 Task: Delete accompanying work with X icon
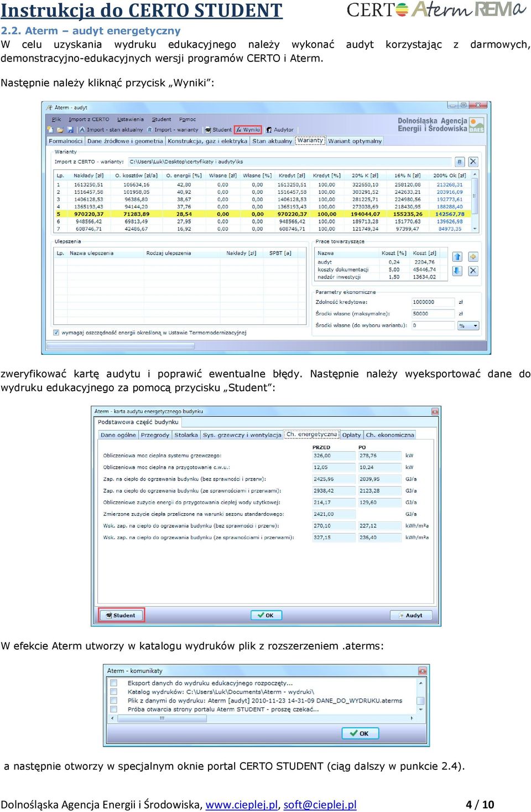(x=473, y=271)
